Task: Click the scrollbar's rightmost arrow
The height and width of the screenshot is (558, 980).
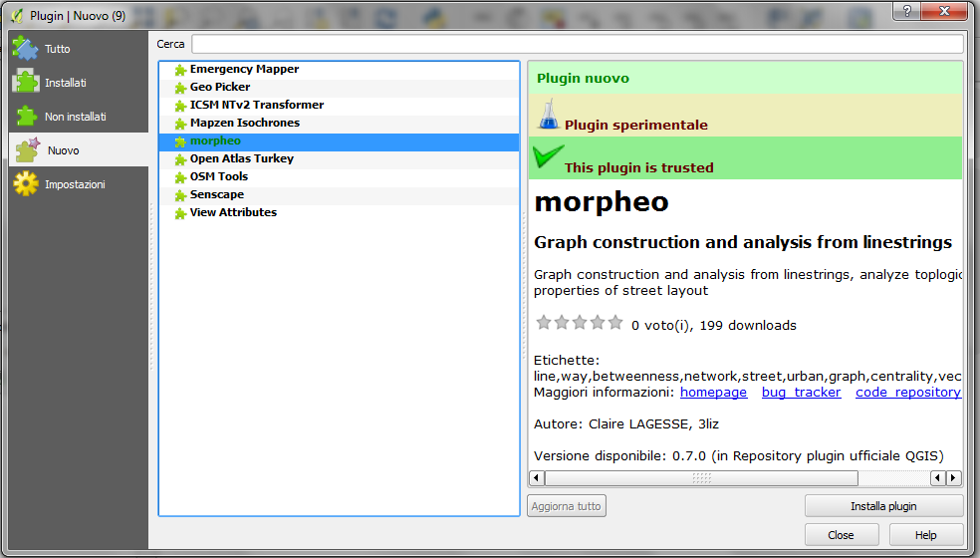Action: 954,478
